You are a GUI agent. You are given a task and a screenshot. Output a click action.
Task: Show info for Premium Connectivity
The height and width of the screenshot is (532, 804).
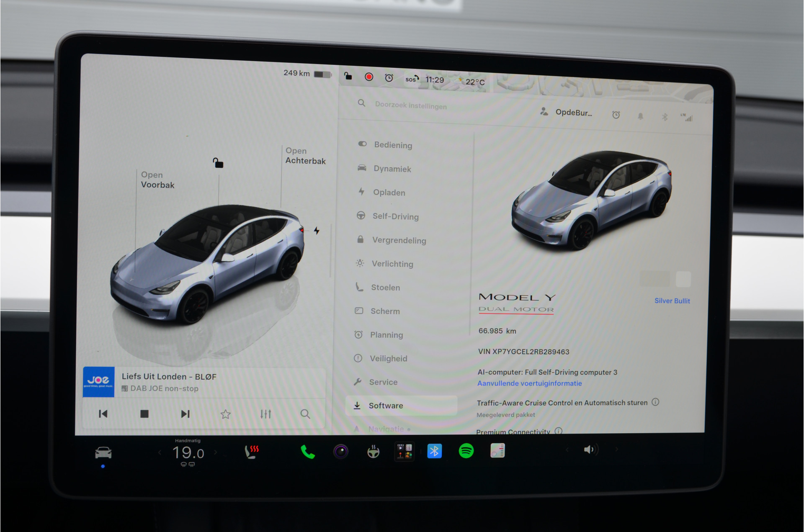(558, 431)
